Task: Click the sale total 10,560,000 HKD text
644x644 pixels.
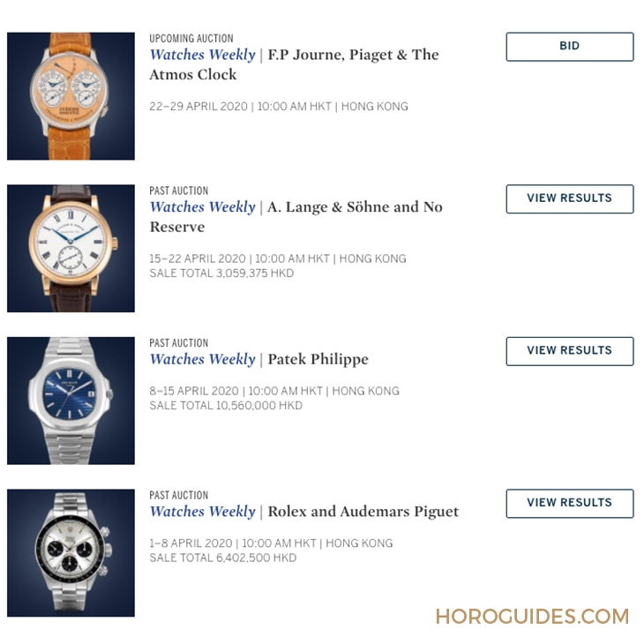Action: pos(226,406)
